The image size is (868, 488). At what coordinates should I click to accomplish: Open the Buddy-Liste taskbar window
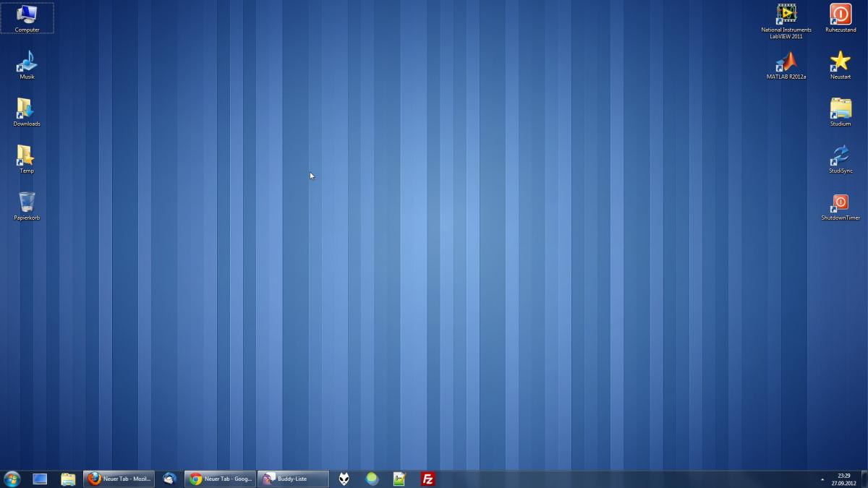(x=293, y=479)
